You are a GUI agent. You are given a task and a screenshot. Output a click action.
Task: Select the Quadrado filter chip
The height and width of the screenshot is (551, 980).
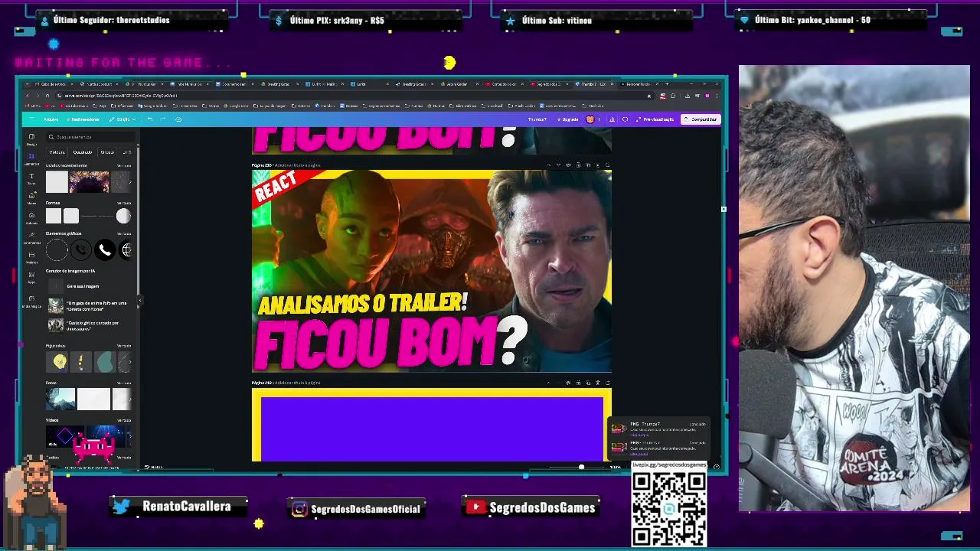click(83, 152)
